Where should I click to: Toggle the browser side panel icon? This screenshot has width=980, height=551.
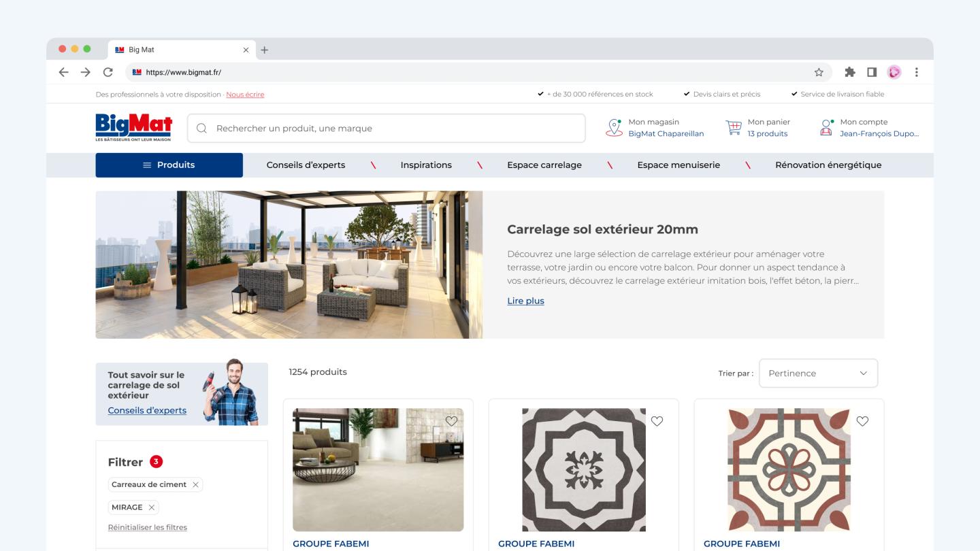tap(872, 72)
